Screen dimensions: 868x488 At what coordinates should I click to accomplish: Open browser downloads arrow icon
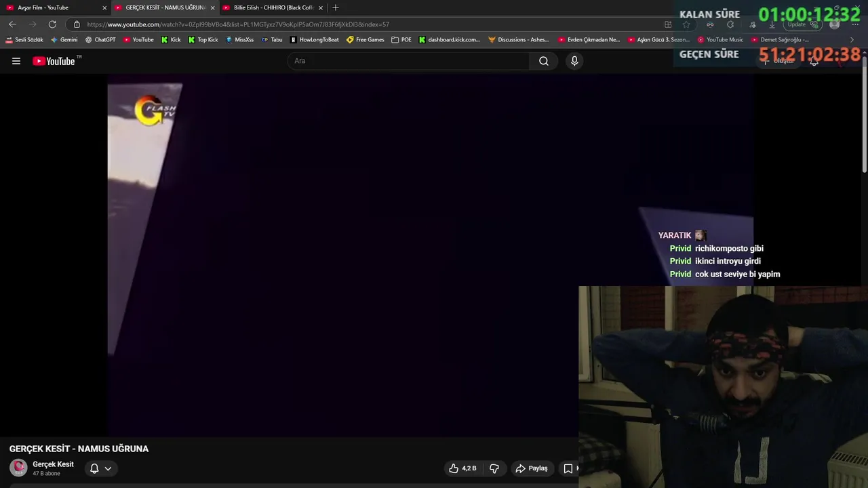[772, 24]
